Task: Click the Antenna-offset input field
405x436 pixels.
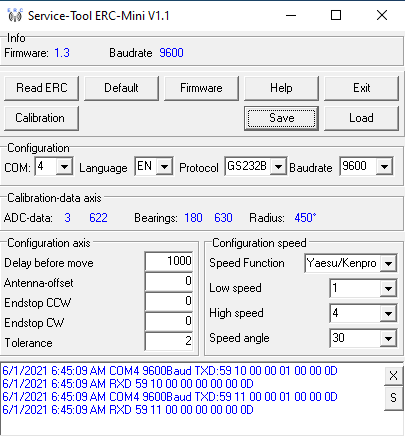Action: [x=169, y=281]
